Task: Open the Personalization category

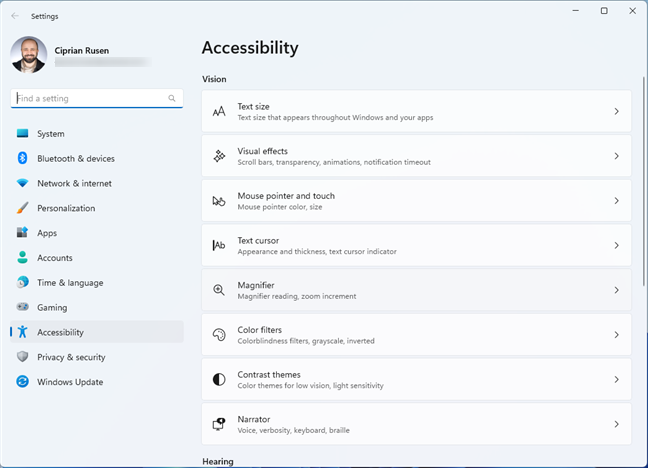Action: (97, 208)
